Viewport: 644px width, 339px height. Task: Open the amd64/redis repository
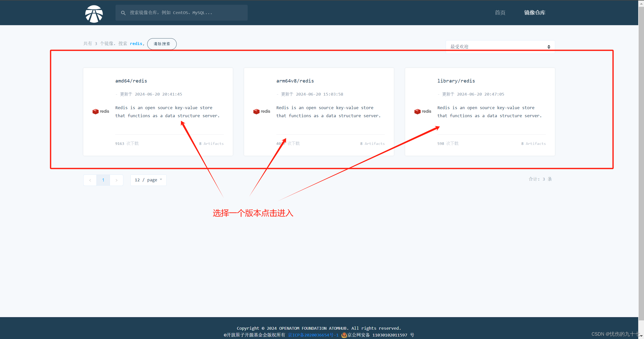131,81
